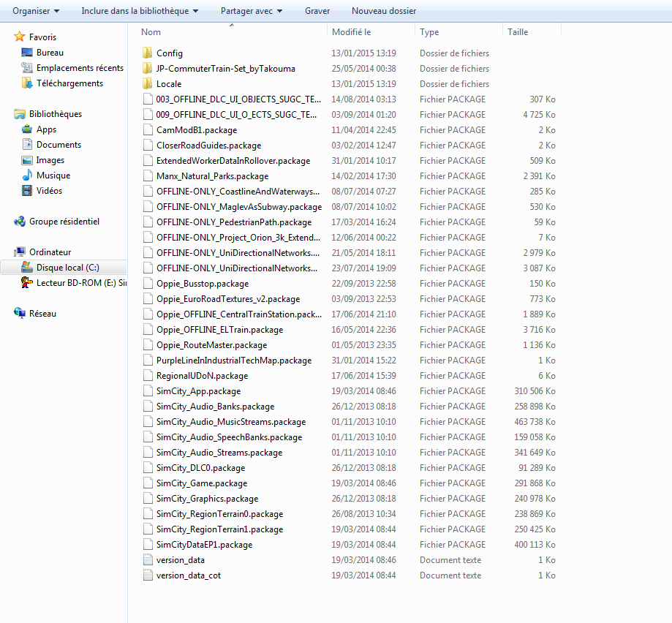
Task: Select SimCity_Audio_SpeechBanks.package
Action: point(230,437)
